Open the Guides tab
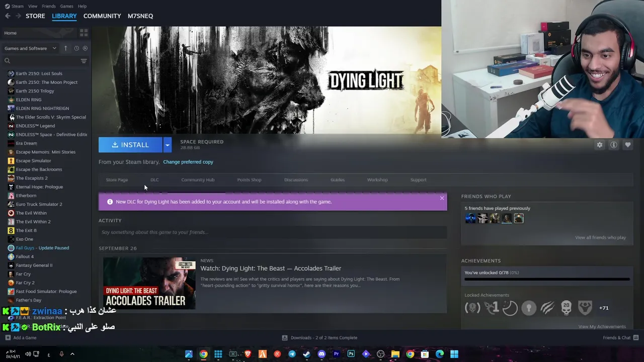The image size is (644, 362). [337, 179]
